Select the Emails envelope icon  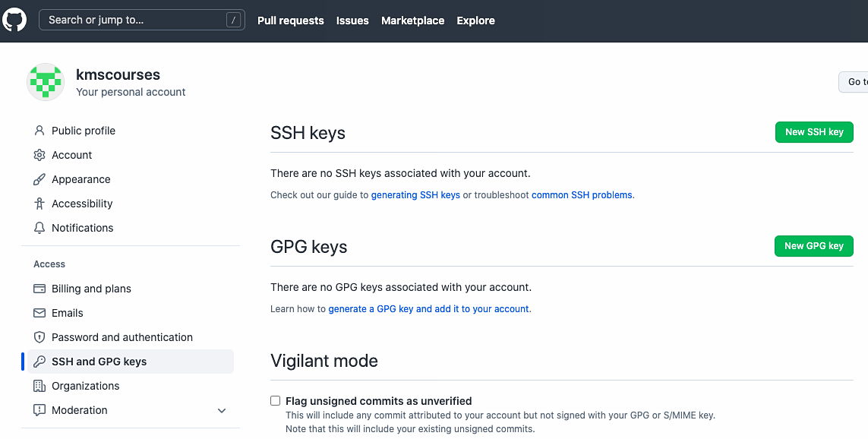coord(39,313)
